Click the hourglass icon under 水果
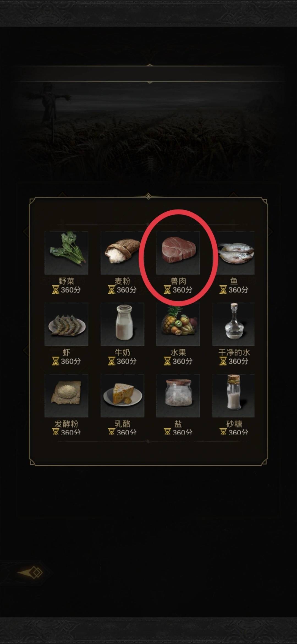This screenshot has height=644, width=297. 167,361
